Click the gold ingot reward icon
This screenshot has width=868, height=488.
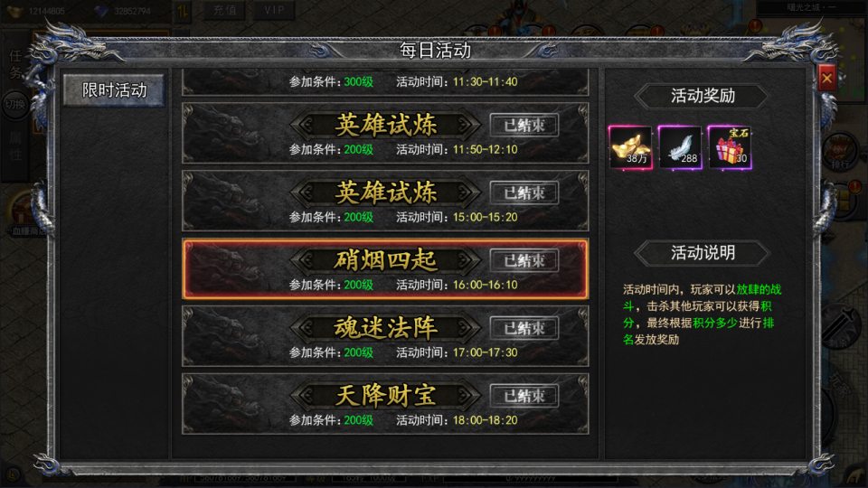tap(630, 147)
